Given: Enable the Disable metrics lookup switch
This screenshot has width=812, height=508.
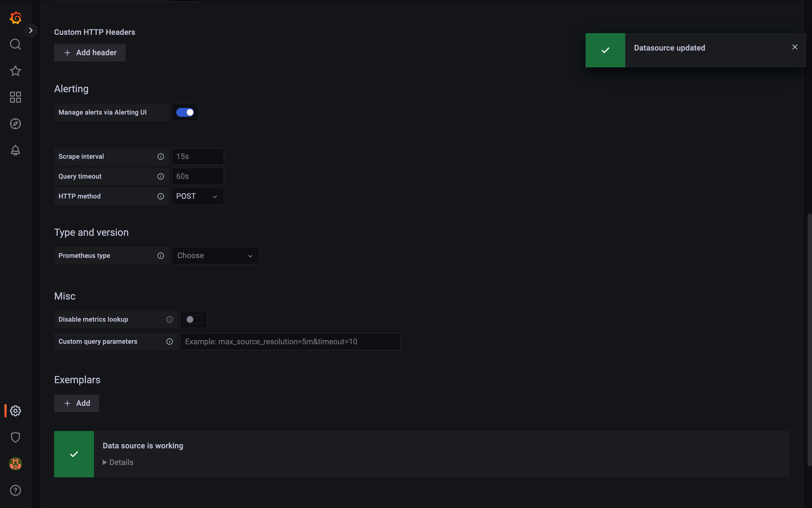Looking at the screenshot, I should (x=194, y=319).
